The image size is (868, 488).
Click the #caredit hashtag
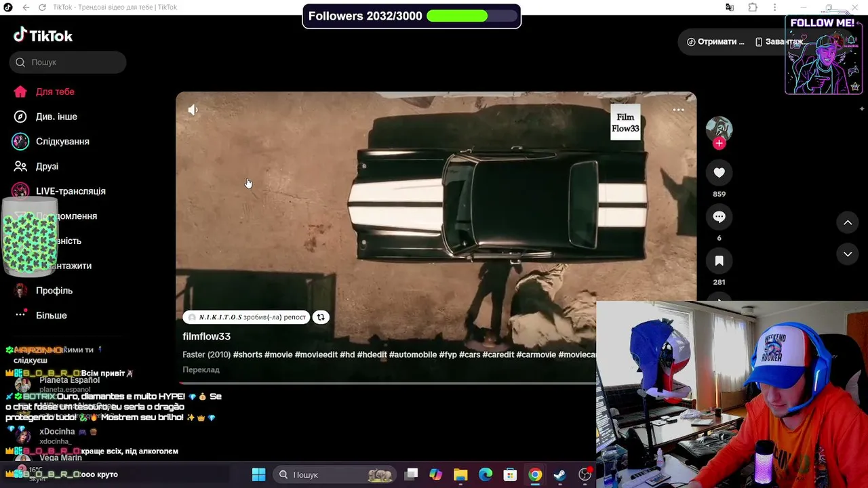498,354
